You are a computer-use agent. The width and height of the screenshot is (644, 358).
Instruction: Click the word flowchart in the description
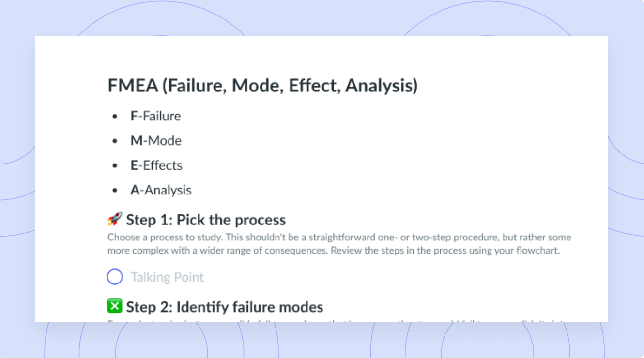(539, 251)
